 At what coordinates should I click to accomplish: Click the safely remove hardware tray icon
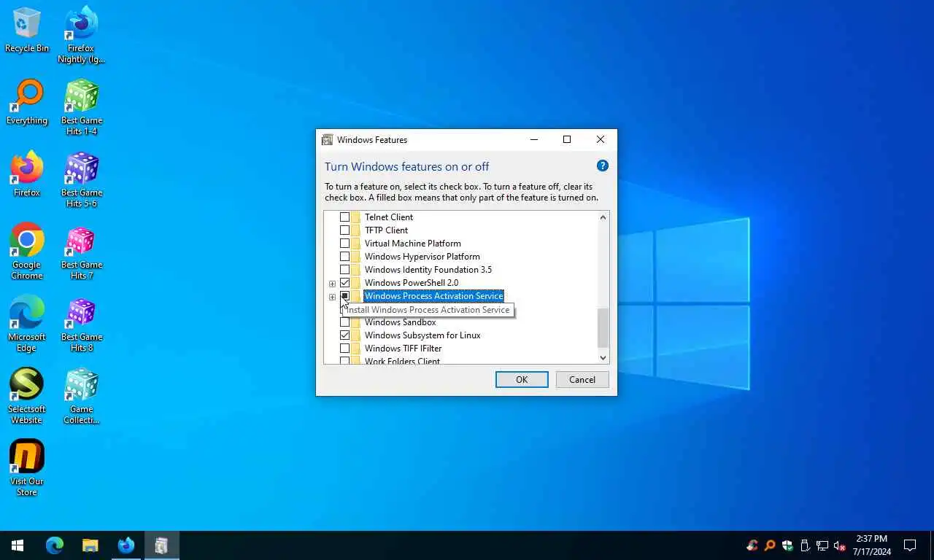(805, 545)
